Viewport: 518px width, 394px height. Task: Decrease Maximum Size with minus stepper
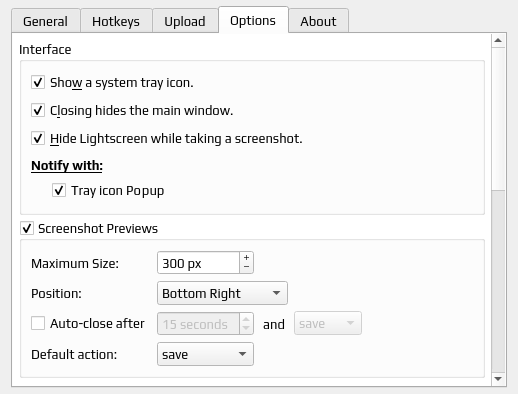click(246, 267)
